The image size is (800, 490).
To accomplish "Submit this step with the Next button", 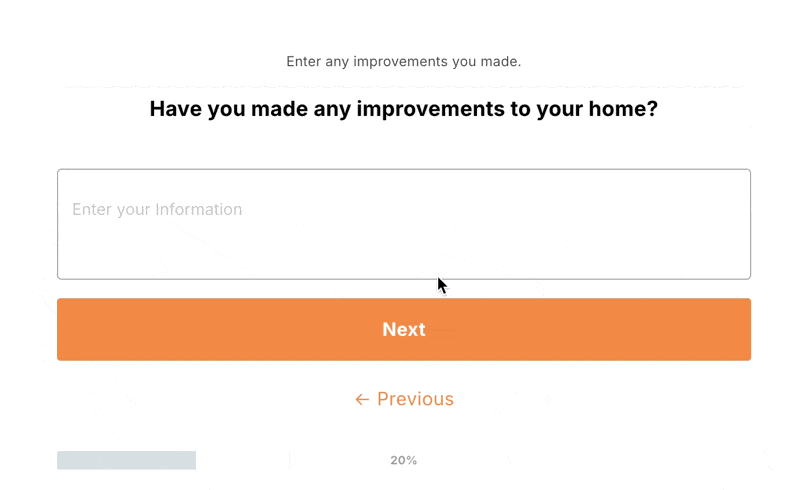I will point(404,330).
